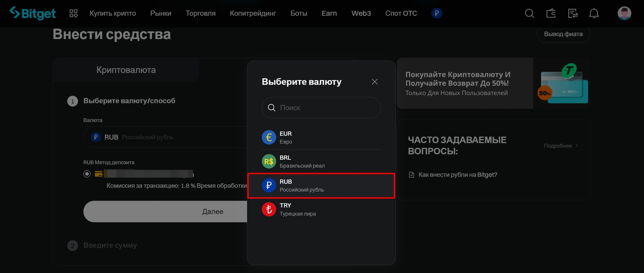This screenshot has width=644, height=273.
Task: Open Купить крипто menu
Action: [113, 13]
